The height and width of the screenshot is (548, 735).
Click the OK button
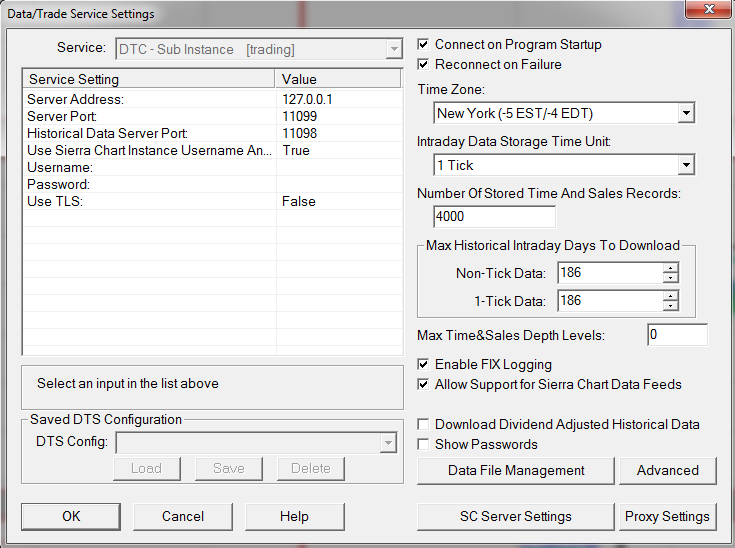tap(71, 517)
